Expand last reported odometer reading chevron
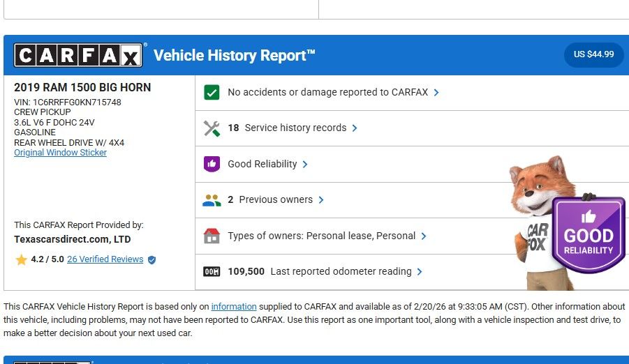Viewport: 629px width, 364px height. tap(420, 272)
